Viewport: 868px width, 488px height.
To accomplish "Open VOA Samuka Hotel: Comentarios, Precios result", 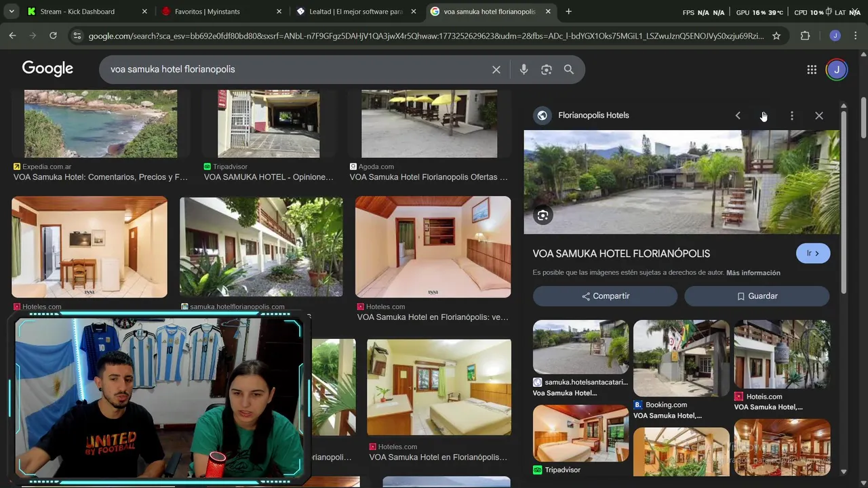I will pos(100,178).
